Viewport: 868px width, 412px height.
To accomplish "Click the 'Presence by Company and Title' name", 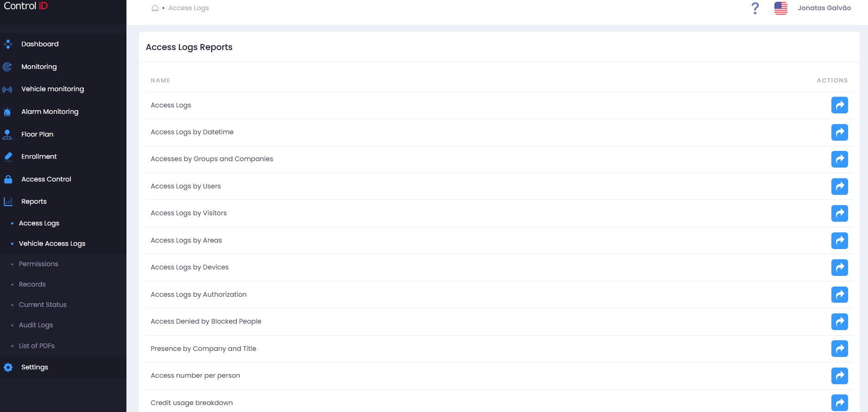I will pyautogui.click(x=203, y=349).
